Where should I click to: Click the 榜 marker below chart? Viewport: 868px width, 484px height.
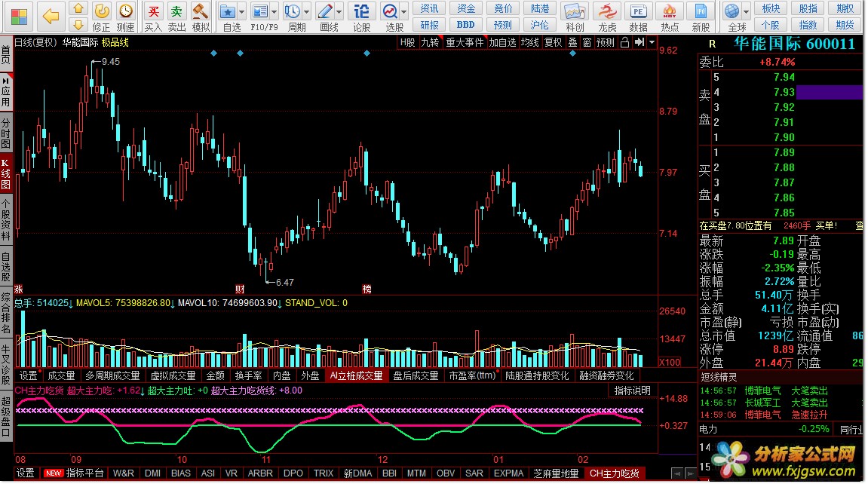[367, 289]
